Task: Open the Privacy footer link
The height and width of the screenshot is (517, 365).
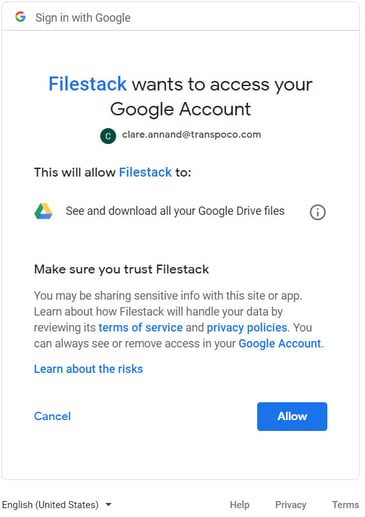Action: 291,505
